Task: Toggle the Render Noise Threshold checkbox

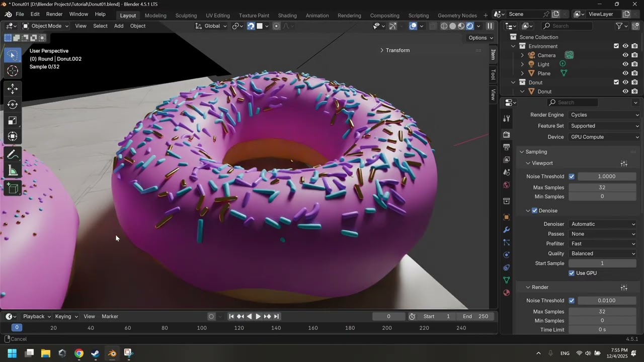Action: (572, 301)
